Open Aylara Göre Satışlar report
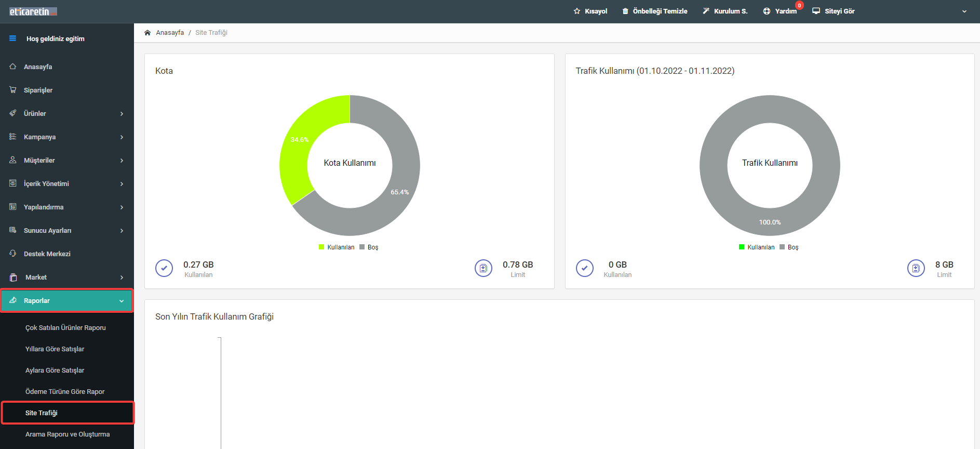Image resolution: width=980 pixels, height=449 pixels. [x=55, y=370]
